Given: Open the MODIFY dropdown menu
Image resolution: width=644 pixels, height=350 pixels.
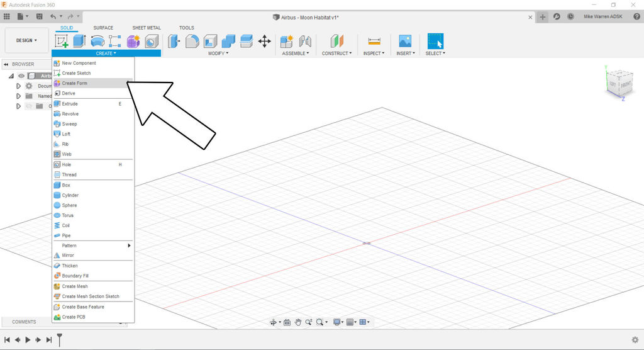Looking at the screenshot, I should click(x=218, y=54).
